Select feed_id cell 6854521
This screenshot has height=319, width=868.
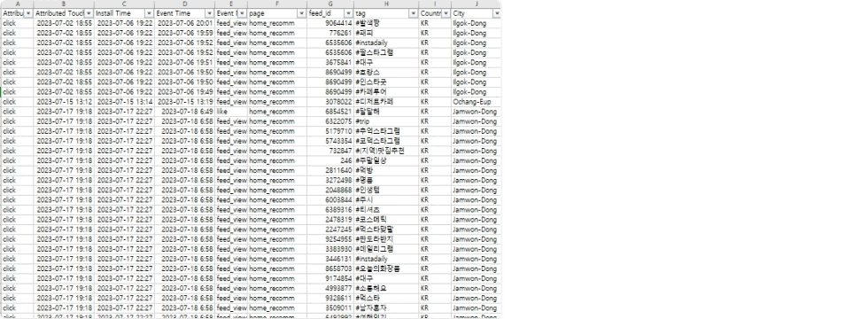point(330,112)
